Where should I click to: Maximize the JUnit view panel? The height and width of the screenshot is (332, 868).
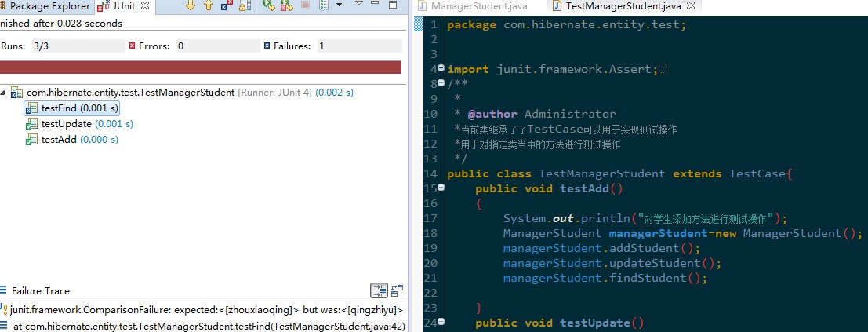pyautogui.click(x=393, y=5)
